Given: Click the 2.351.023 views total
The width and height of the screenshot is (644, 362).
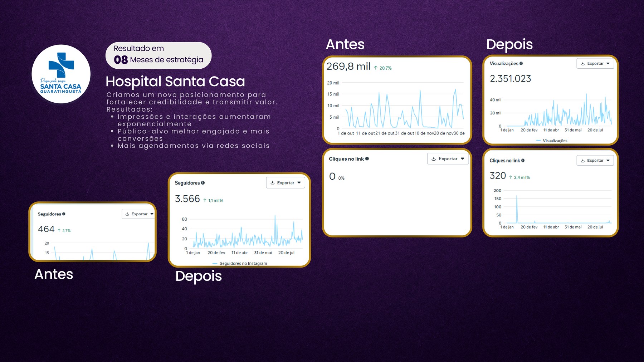Looking at the screenshot, I should 510,79.
